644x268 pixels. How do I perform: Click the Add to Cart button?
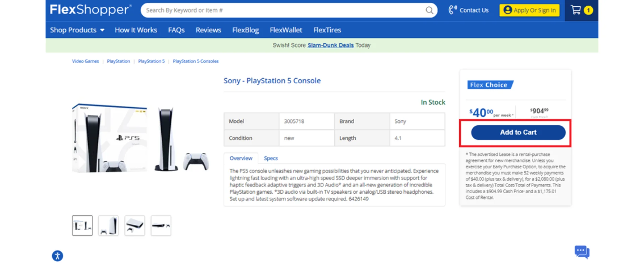pyautogui.click(x=518, y=132)
